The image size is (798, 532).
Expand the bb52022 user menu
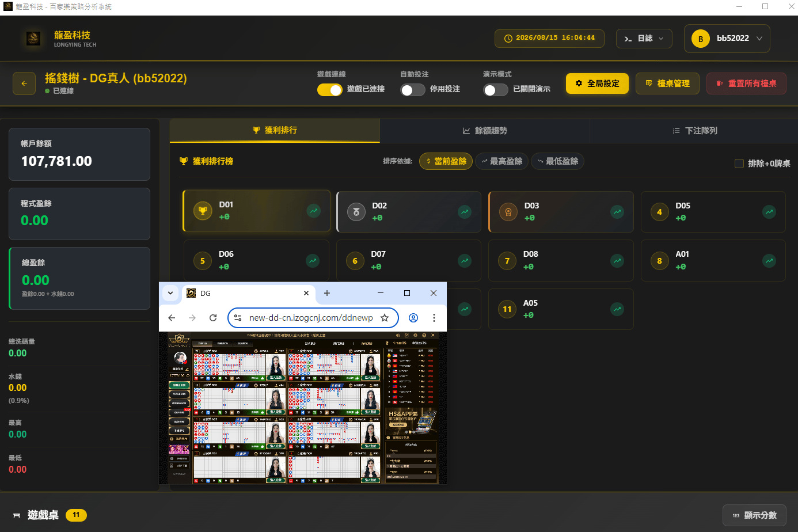tap(727, 39)
